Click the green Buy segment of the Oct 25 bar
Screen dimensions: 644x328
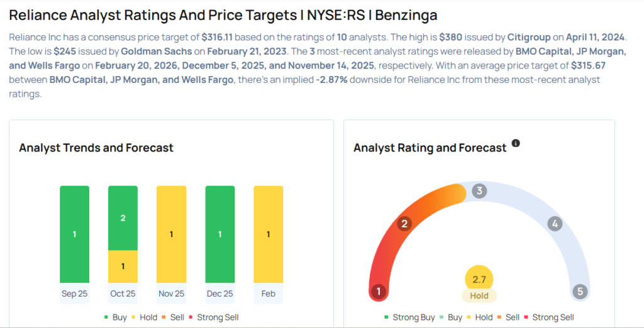pyautogui.click(x=123, y=218)
